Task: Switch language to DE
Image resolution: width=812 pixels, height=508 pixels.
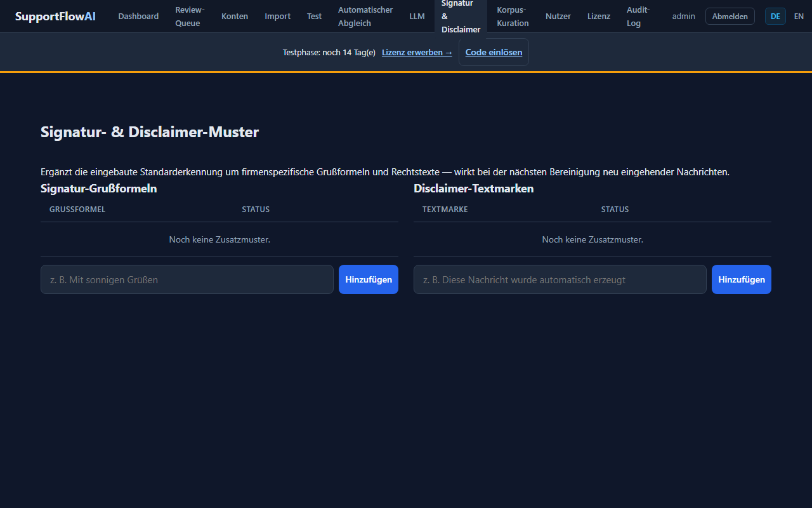Action: 775,17
